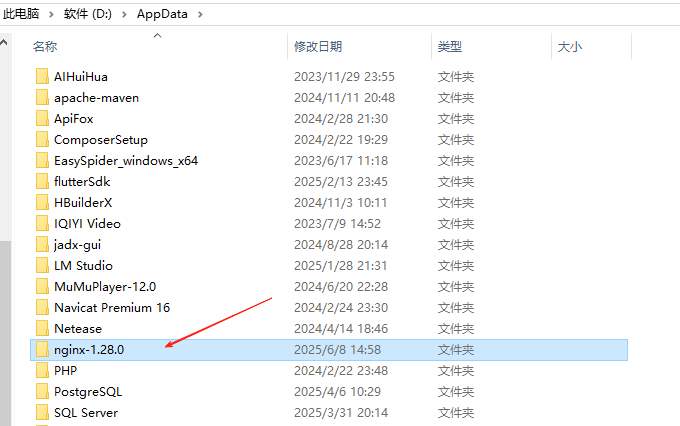Select the flutterSdk folder name
680x426 pixels.
click(x=82, y=182)
